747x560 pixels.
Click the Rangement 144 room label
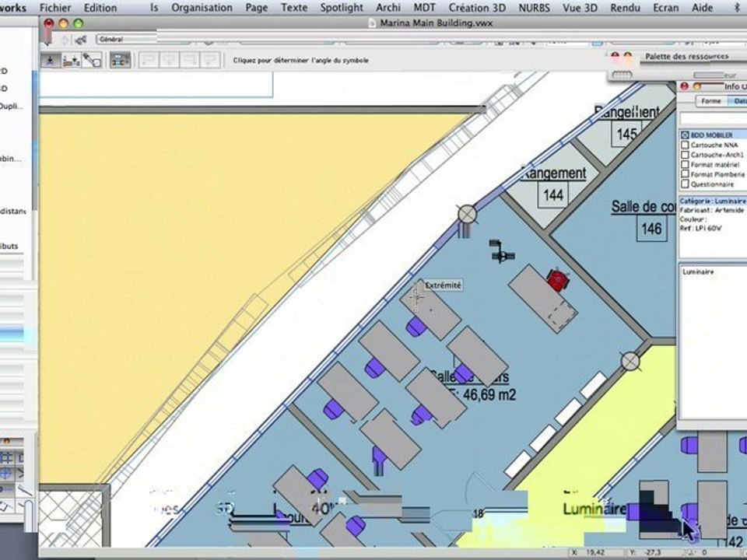(x=554, y=173)
